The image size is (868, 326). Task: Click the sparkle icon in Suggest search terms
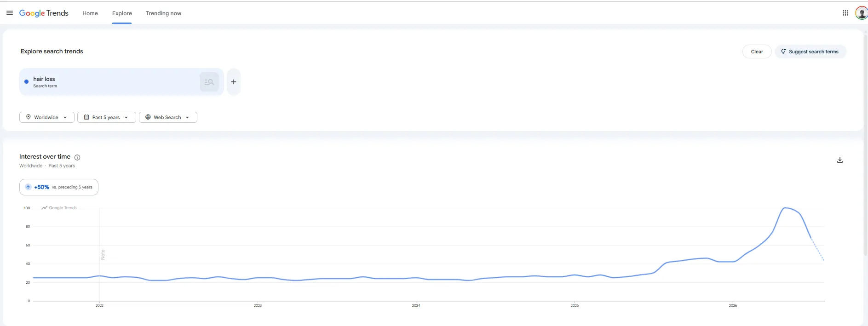coord(783,51)
